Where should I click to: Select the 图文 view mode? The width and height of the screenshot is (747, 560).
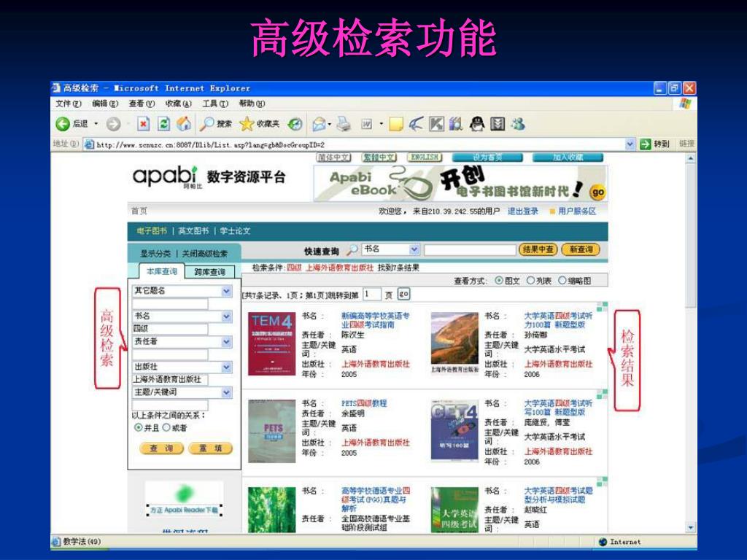[x=499, y=281]
